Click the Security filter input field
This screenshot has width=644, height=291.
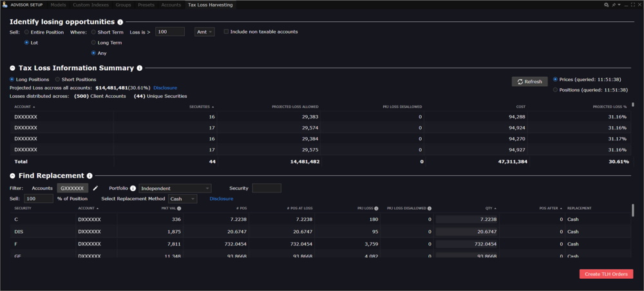pyautogui.click(x=267, y=188)
